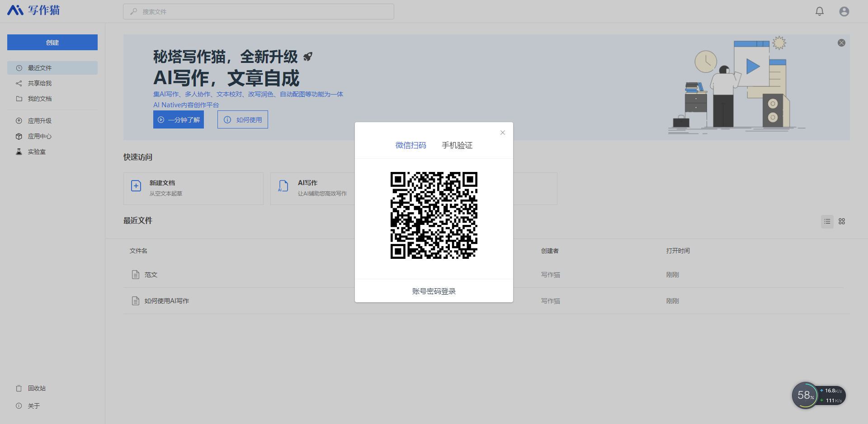Viewport: 868px width, 424px height.
Task: Click the upgrade arrow icon beside 应用升级
Action: point(19,121)
